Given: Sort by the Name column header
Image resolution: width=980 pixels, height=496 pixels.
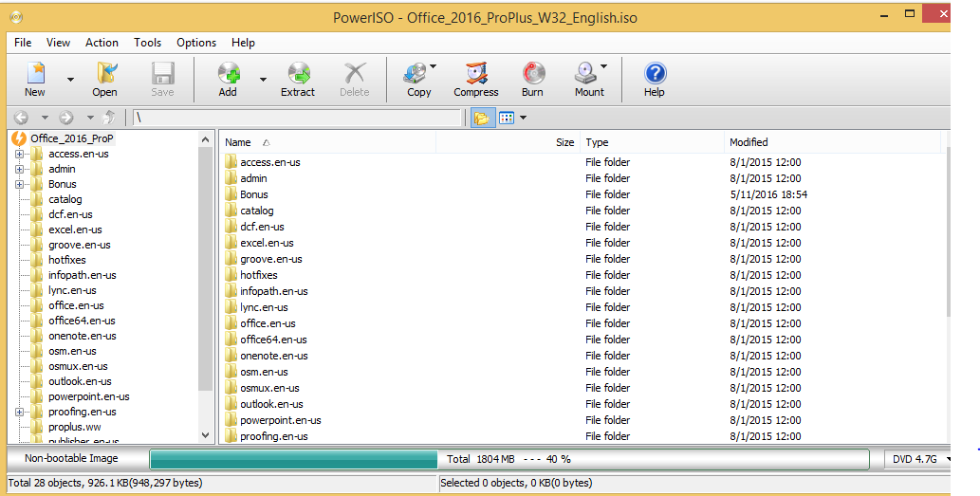Looking at the screenshot, I should pyautogui.click(x=327, y=142).
